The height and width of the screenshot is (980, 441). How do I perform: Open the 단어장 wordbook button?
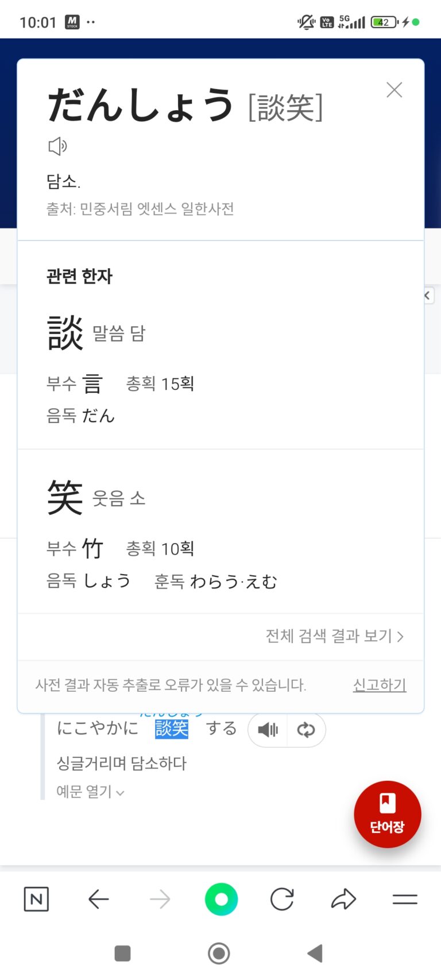[x=387, y=814]
